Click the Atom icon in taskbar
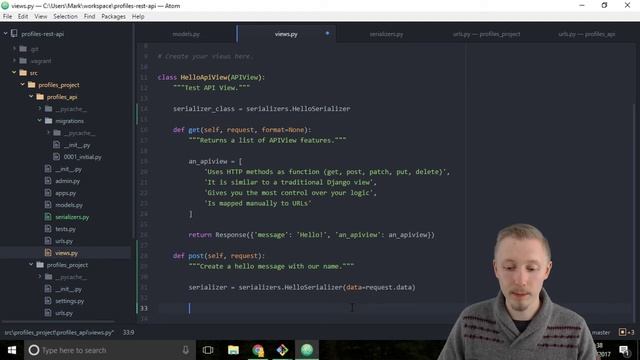The width and height of the screenshot is (640, 360). pyautogui.click(x=307, y=350)
